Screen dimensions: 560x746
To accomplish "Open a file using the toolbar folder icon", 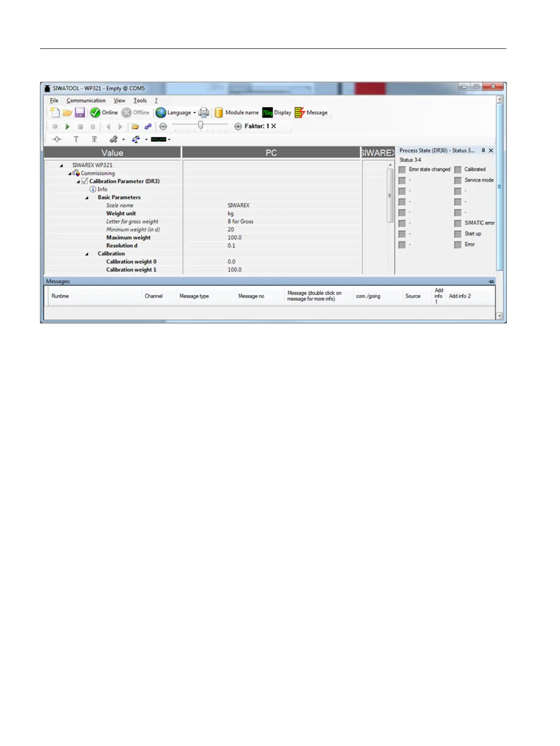I will [x=67, y=113].
